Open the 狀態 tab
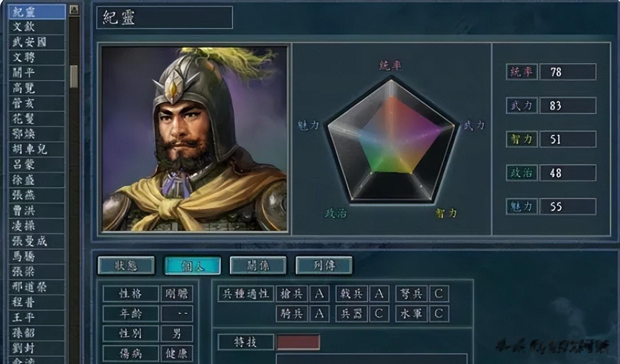The height and width of the screenshot is (364, 620). pyautogui.click(x=126, y=265)
